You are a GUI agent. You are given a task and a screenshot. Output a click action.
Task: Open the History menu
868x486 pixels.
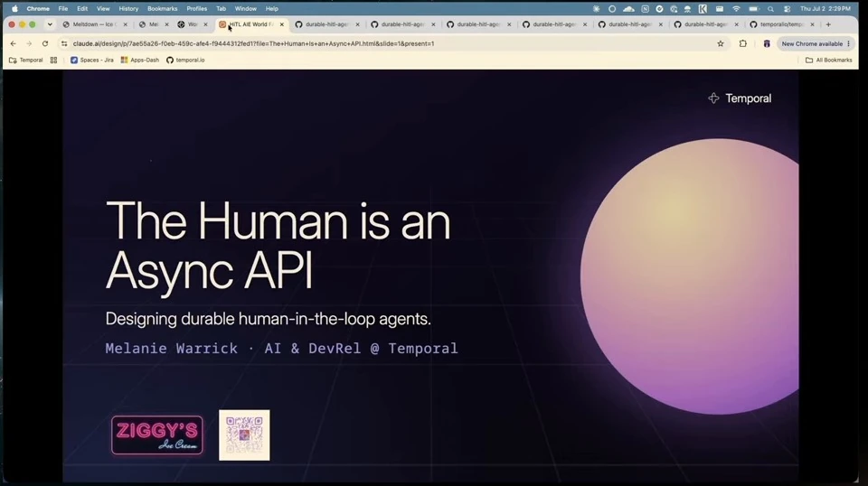click(128, 9)
